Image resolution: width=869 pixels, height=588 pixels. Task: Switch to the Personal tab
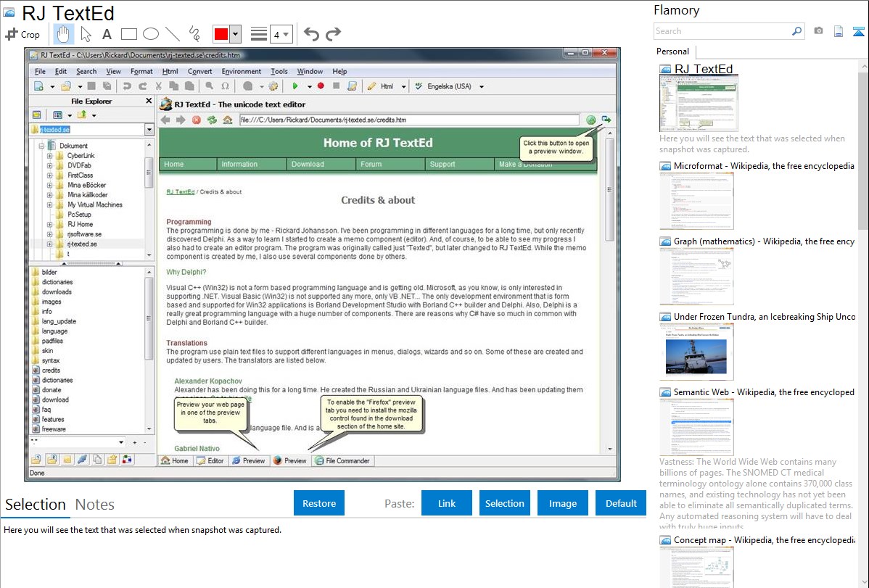pyautogui.click(x=672, y=51)
